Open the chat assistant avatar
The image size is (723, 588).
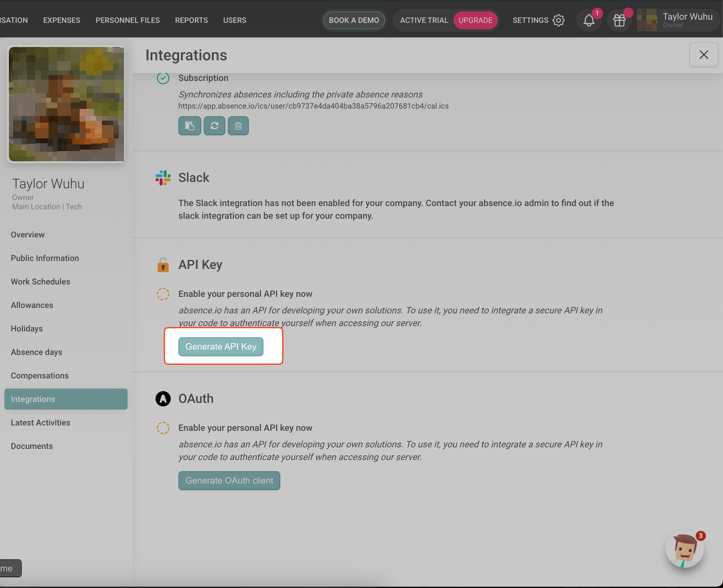pos(684,549)
